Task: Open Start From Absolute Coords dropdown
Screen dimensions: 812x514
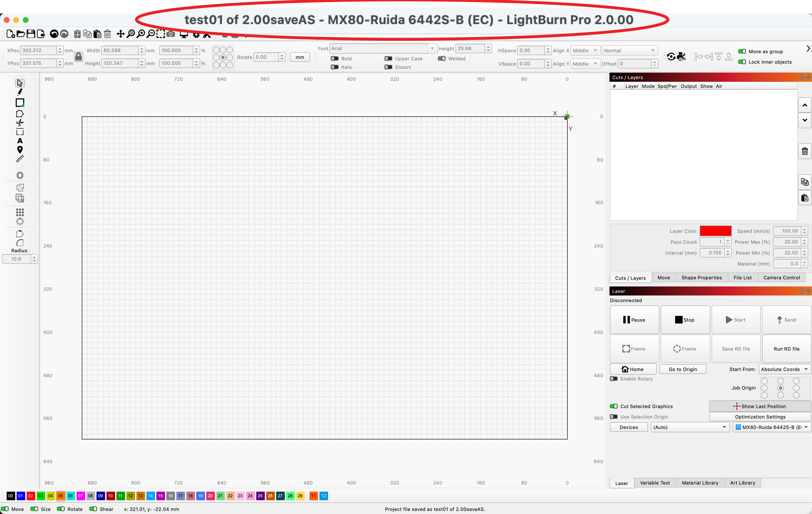Action: (x=785, y=369)
